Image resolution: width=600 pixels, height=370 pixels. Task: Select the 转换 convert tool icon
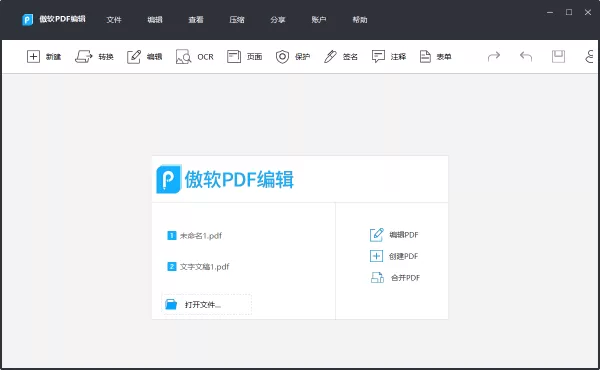(83, 57)
